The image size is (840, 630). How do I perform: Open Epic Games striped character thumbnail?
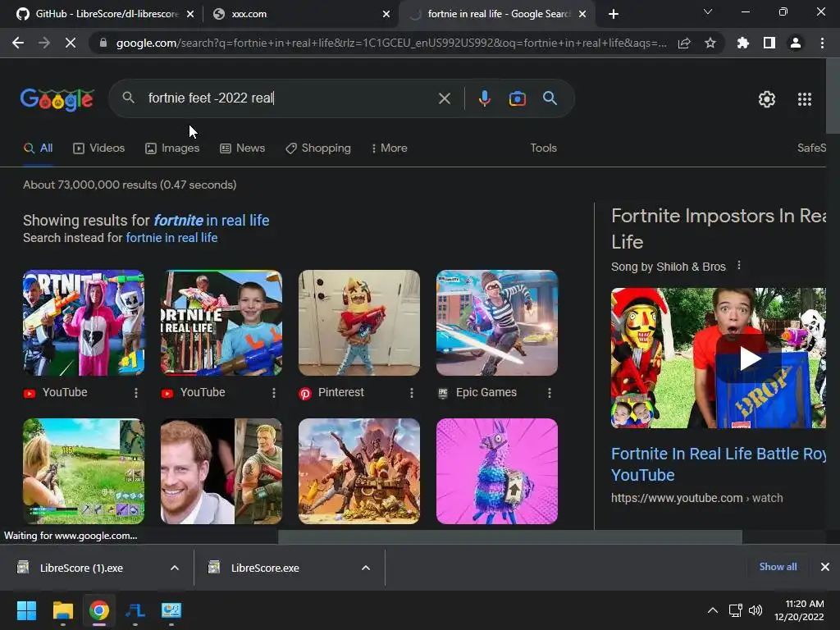[x=497, y=323]
